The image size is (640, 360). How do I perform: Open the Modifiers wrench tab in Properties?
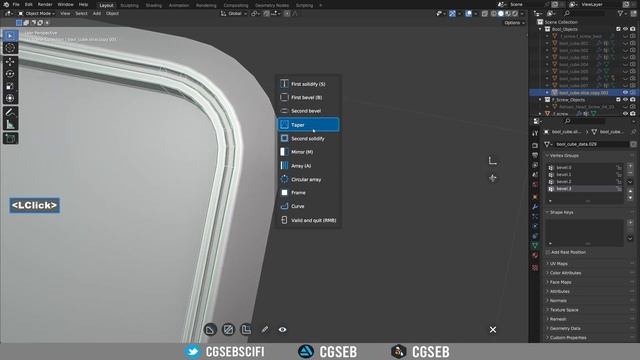535,206
